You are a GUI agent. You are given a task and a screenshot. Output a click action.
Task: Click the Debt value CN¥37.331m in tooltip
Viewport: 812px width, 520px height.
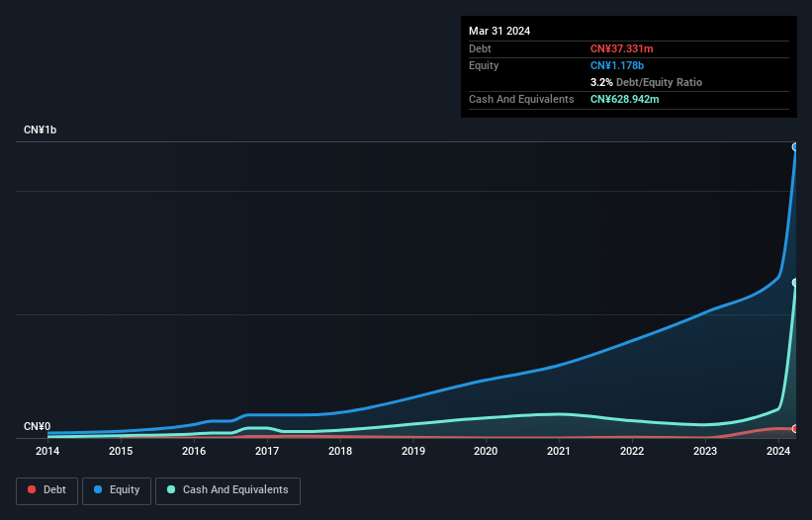click(621, 48)
